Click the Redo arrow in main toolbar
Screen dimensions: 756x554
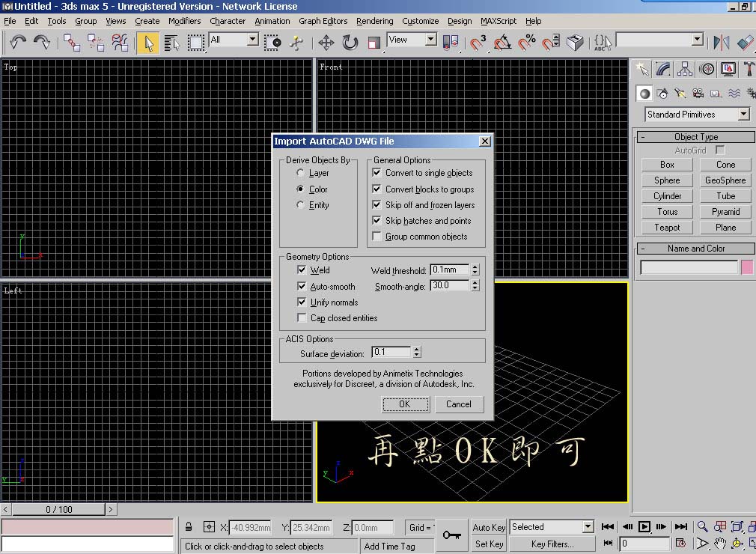42,43
